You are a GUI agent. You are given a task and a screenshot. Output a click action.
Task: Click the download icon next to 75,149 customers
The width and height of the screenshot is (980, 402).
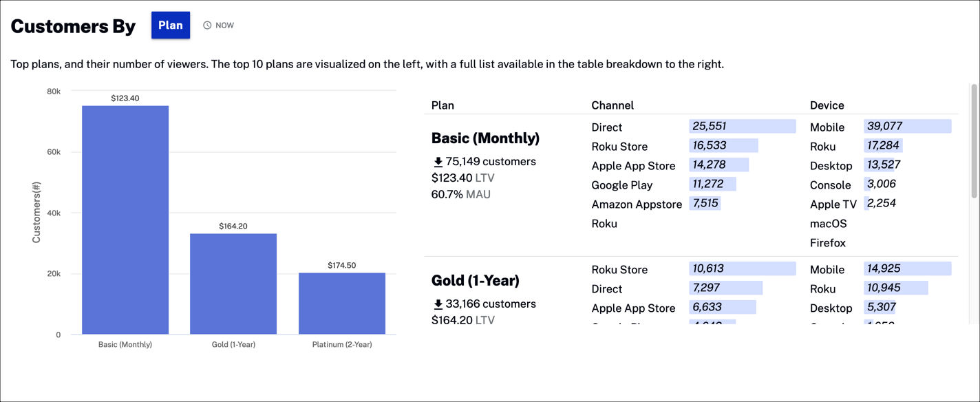[437, 161]
